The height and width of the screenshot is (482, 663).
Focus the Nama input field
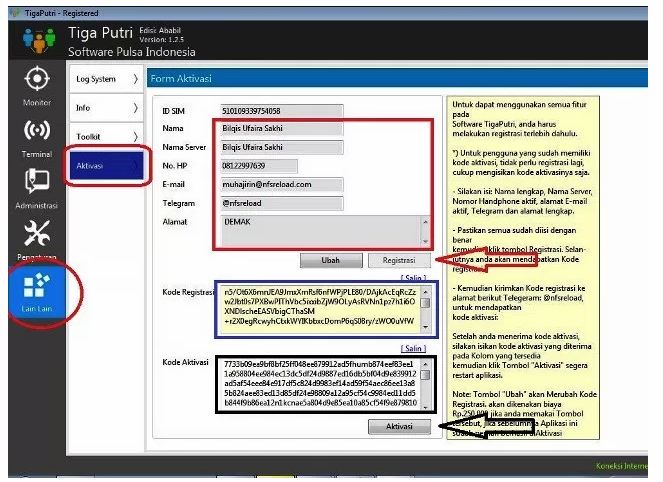pos(282,128)
